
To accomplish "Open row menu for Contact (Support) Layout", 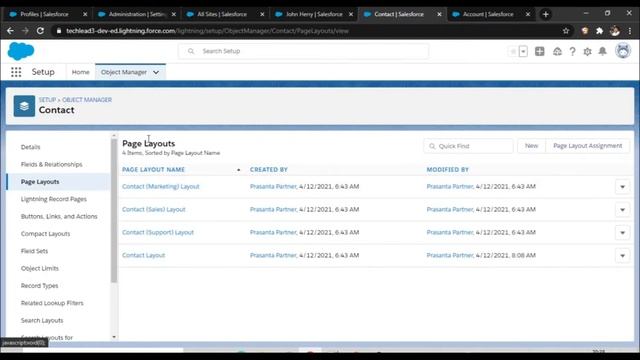I will pos(622,233).
